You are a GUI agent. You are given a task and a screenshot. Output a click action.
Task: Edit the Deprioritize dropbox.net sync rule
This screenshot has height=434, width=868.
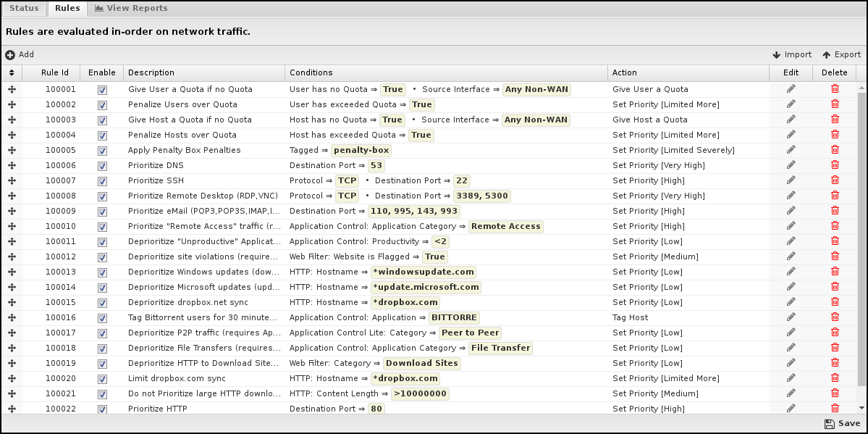[x=791, y=302]
